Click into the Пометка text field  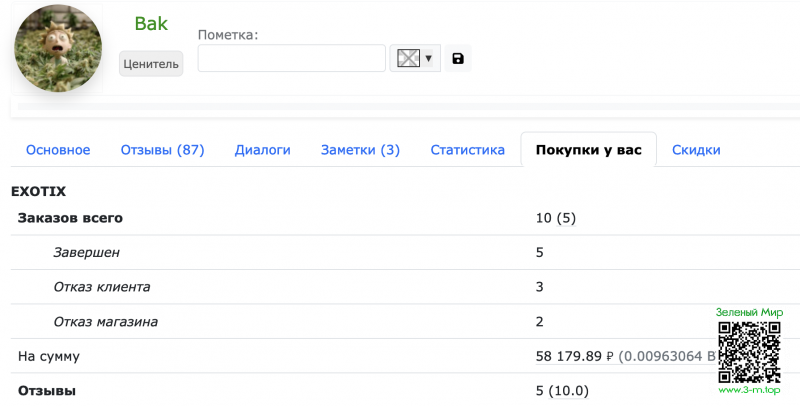(291, 59)
